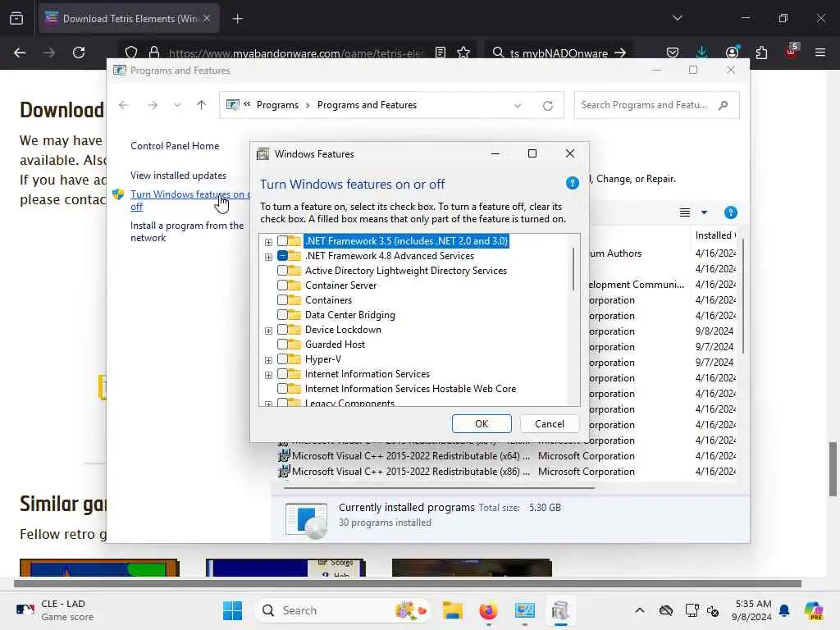Check .NET Framework 3.5 checkbox
Screen dimensions: 840x630
pyautogui.click(x=282, y=241)
